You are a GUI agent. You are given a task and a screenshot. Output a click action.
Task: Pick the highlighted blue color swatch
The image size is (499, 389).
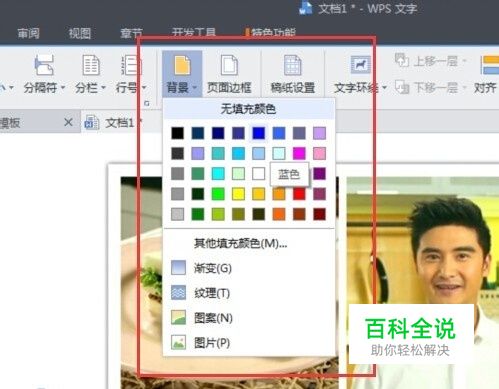coord(258,133)
